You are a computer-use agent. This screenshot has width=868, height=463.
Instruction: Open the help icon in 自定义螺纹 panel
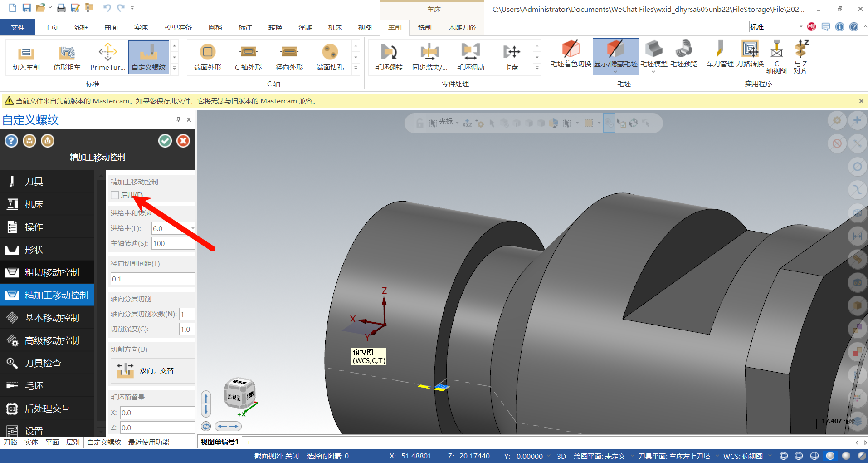click(x=11, y=141)
